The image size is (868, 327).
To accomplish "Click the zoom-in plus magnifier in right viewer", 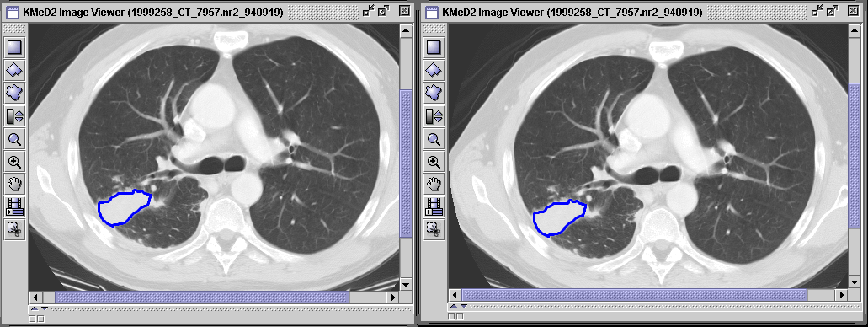I will (x=434, y=161).
